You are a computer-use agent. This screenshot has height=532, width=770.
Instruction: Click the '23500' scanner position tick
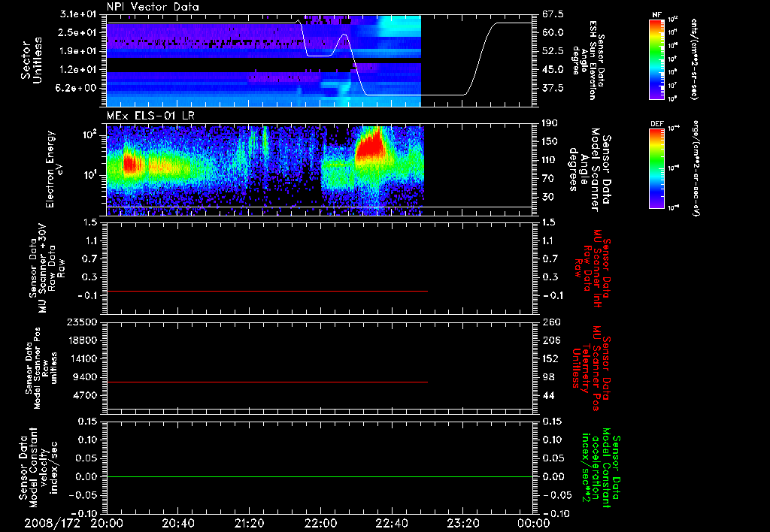coord(82,322)
